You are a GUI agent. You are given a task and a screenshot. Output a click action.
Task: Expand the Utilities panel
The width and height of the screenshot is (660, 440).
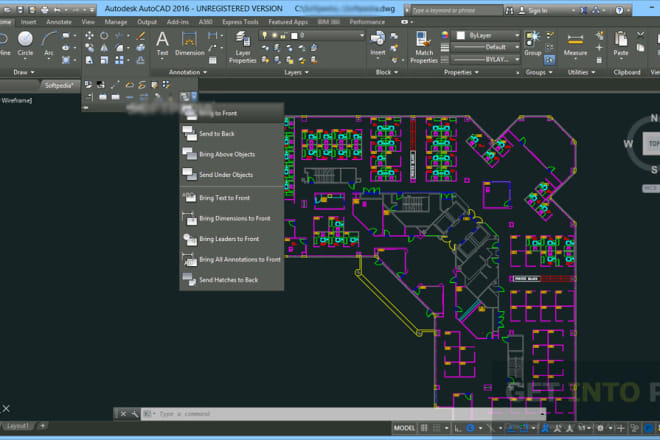click(x=581, y=72)
